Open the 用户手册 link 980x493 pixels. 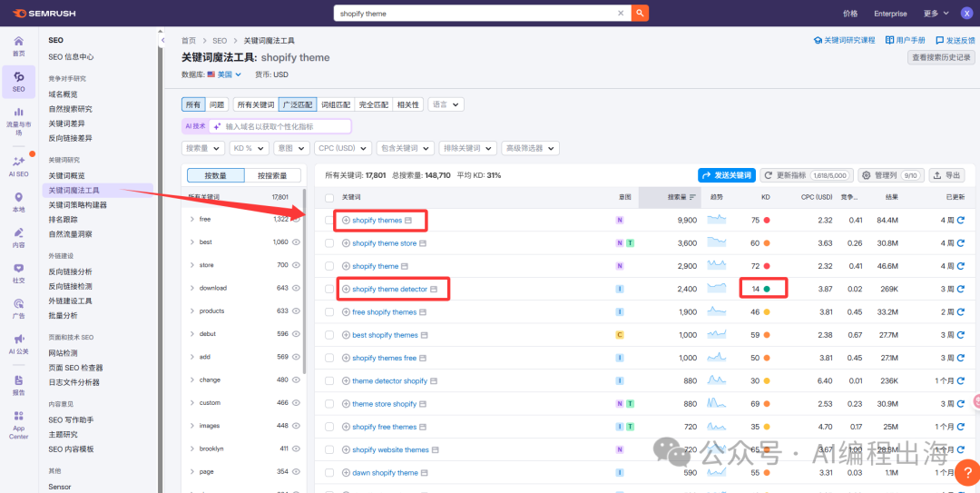905,40
